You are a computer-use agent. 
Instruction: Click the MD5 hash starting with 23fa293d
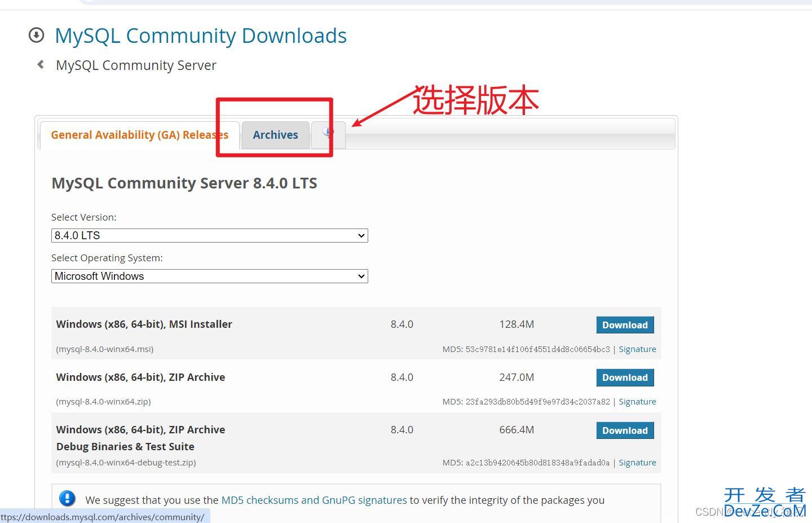(537, 402)
